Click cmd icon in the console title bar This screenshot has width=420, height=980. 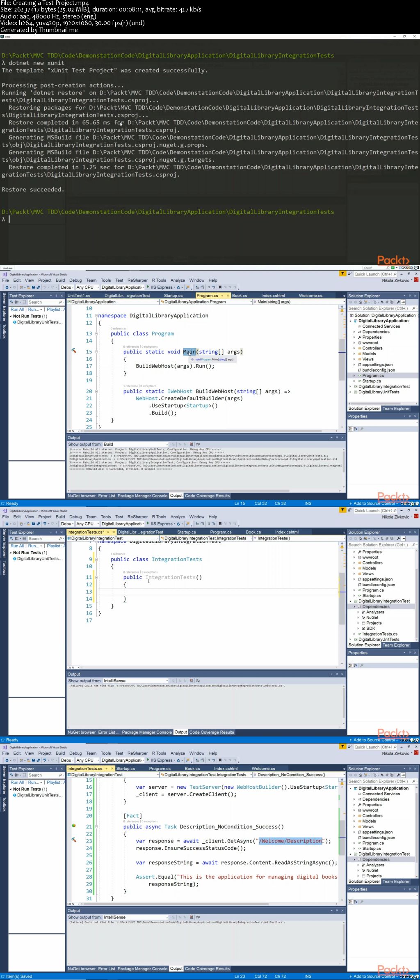coord(2,37)
